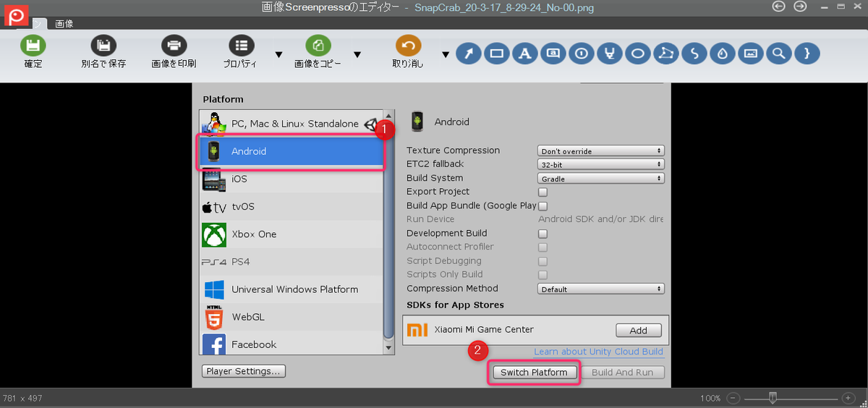868x408 pixels.
Task: Select the tvOS platform row
Action: [x=291, y=206]
